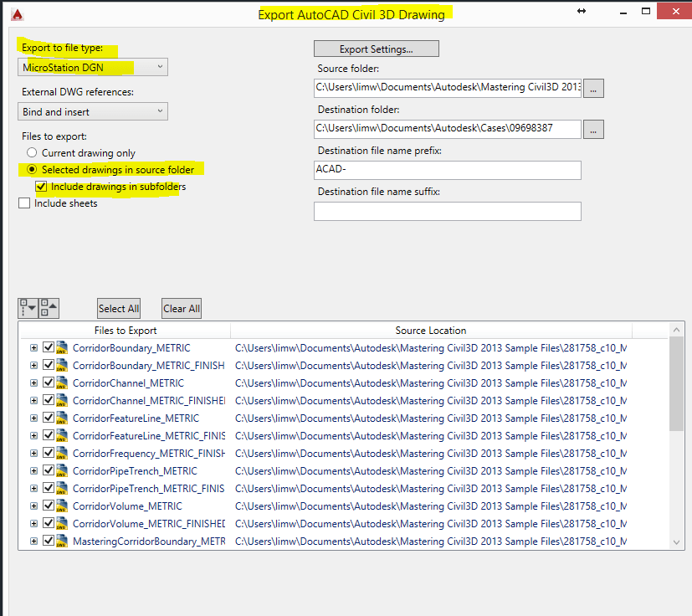Uncheck the CorridorBoundary_METRIC file checkbox
The width and height of the screenshot is (692, 616).
49,347
